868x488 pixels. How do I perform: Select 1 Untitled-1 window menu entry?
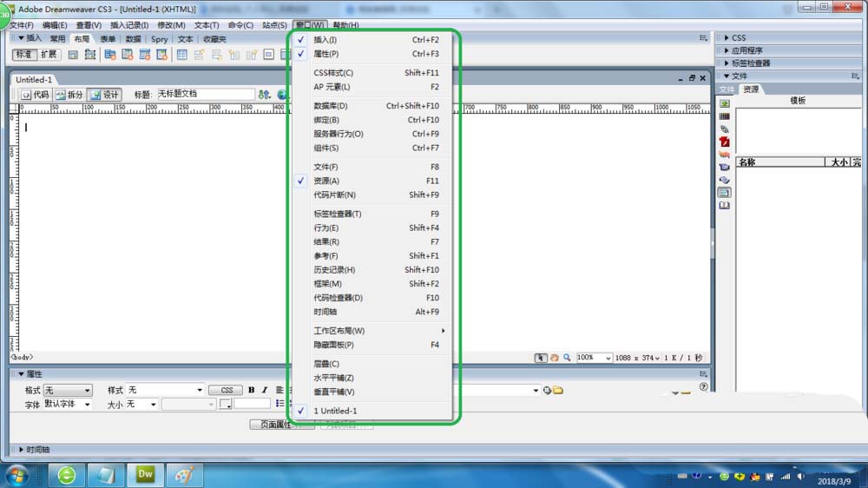click(x=372, y=411)
